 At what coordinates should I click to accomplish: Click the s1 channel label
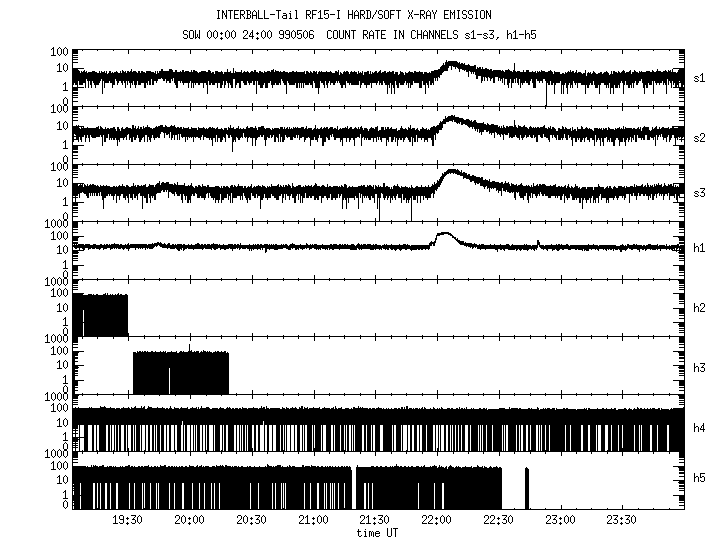(x=700, y=76)
